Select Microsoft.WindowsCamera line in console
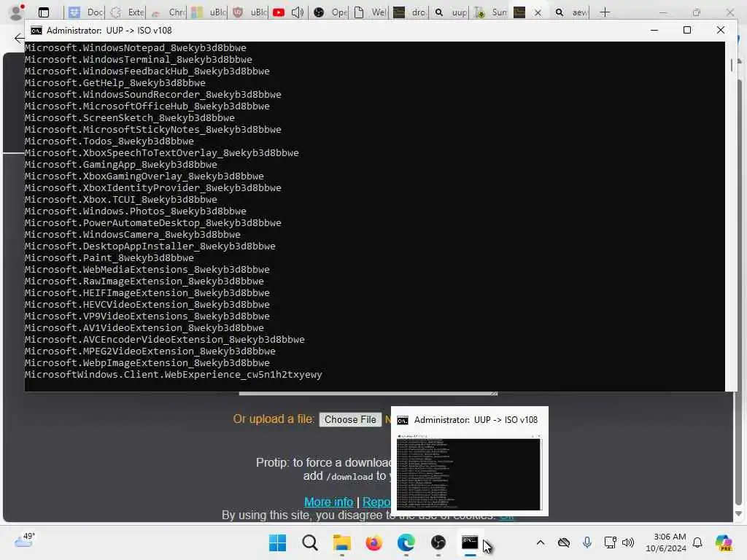 (x=133, y=235)
